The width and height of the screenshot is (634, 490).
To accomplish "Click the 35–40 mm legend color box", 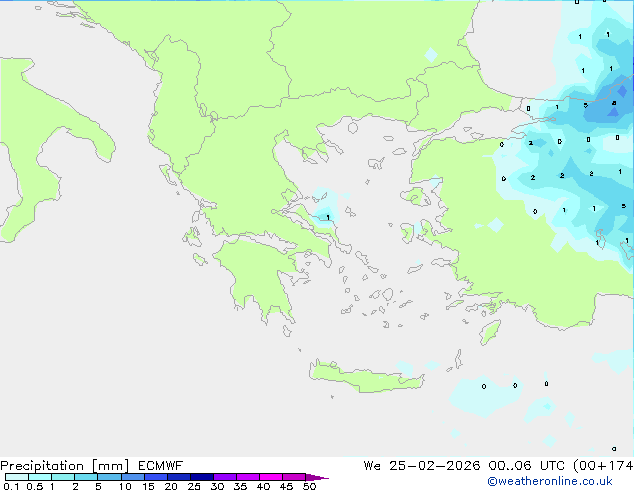I will pyautogui.click(x=248, y=477).
